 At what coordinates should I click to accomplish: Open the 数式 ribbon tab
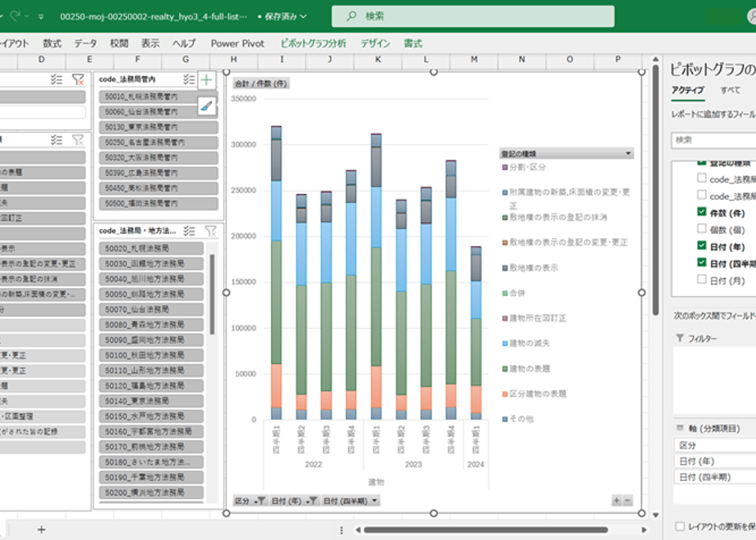[x=52, y=43]
